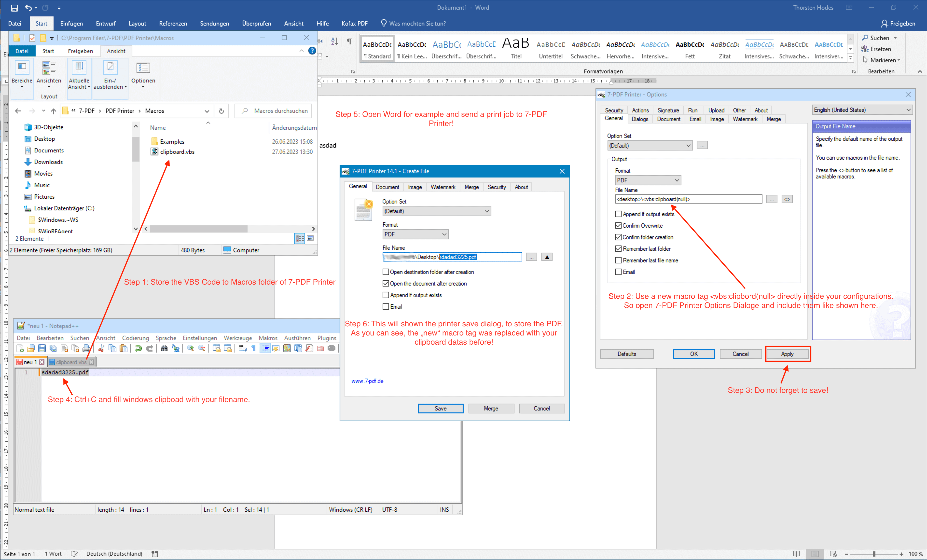Click the Open file icon in Notepad++ toolbar
927x560 pixels.
31,348
